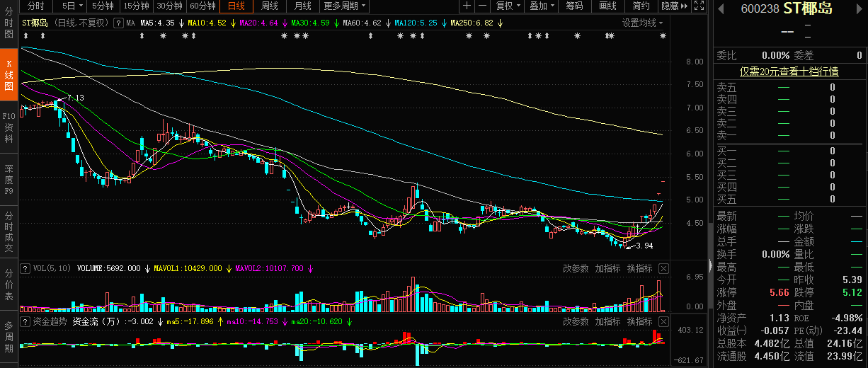Open the 设置均线 dropdown

(644, 23)
